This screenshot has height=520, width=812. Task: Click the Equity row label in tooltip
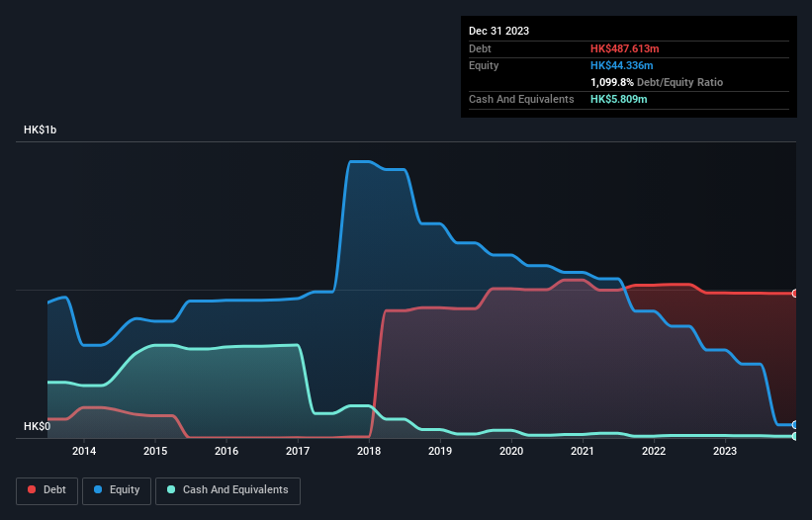point(484,65)
